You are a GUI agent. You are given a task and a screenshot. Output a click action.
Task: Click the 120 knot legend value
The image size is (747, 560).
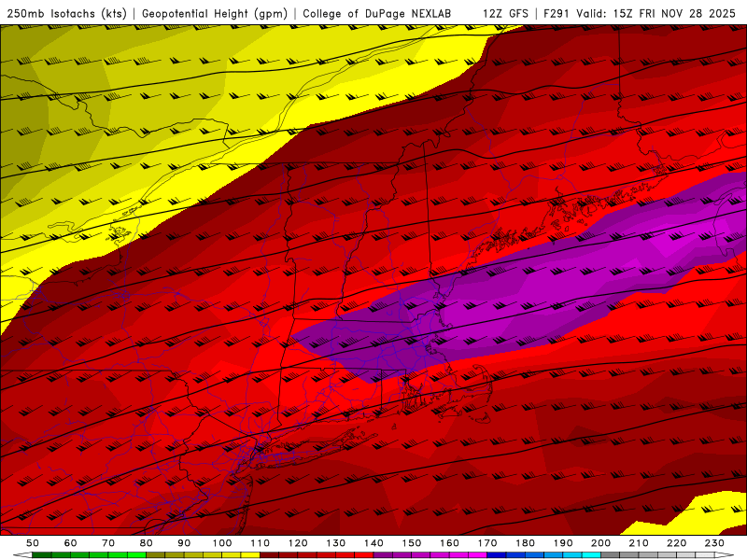(x=298, y=543)
